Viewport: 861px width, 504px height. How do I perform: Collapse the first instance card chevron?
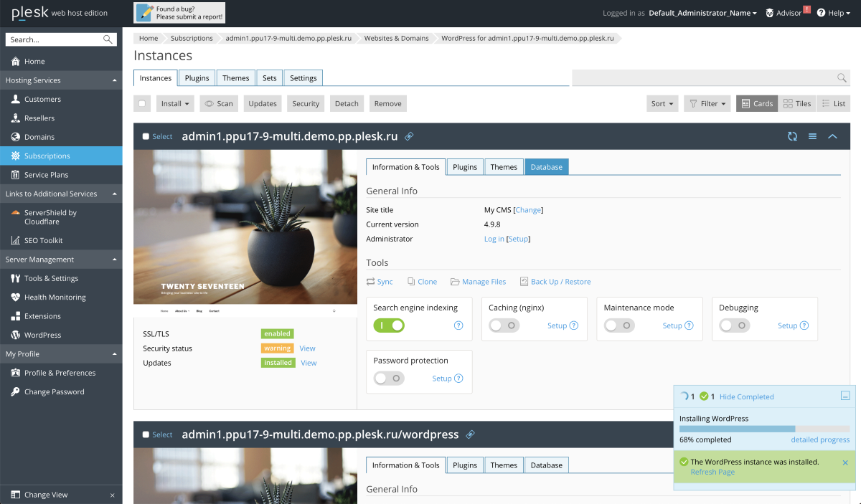(x=832, y=136)
